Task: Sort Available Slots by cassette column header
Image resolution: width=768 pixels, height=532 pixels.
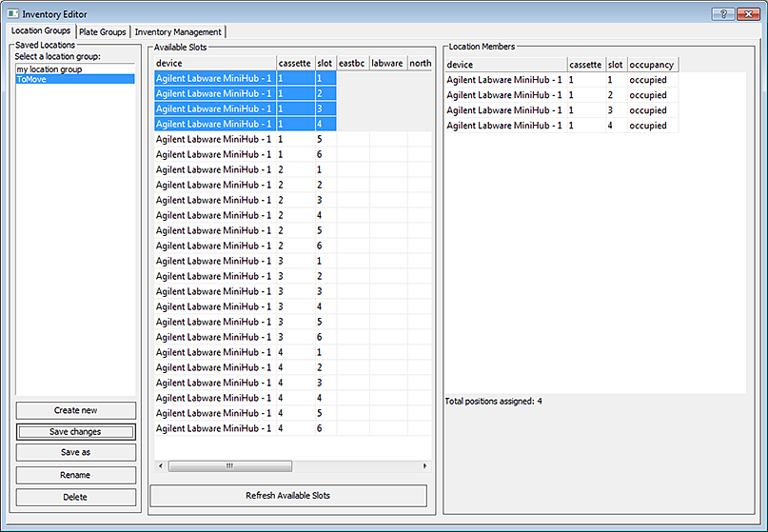Action: tap(294, 64)
